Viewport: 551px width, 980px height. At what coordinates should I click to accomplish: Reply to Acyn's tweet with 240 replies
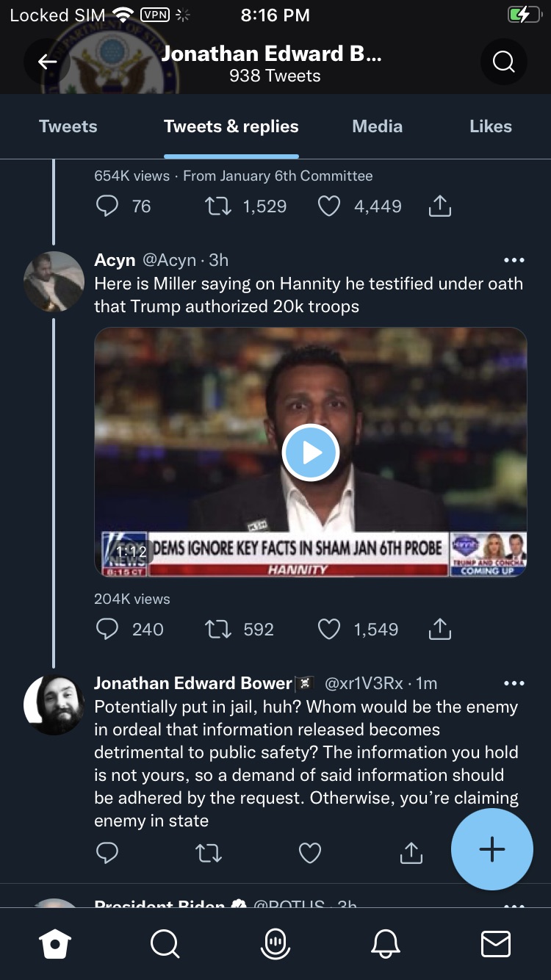coord(107,630)
